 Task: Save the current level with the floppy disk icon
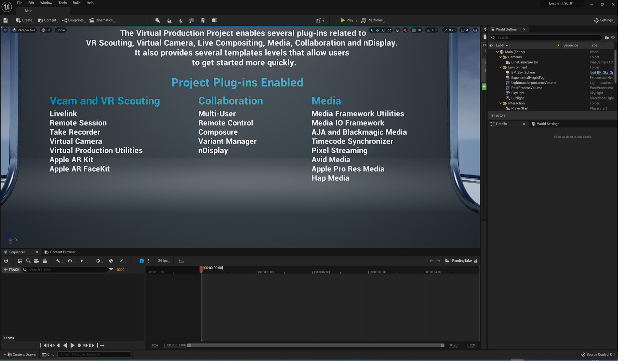pyautogui.click(x=5, y=21)
